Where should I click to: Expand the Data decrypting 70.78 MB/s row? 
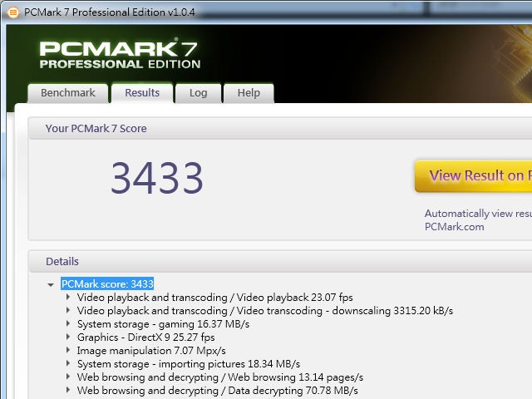68,390
